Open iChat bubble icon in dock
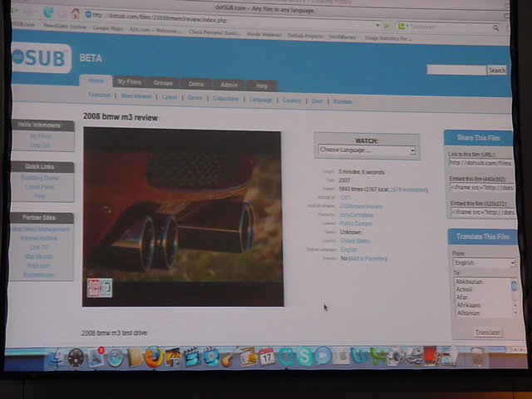This screenshot has height=399, width=532. (x=323, y=357)
